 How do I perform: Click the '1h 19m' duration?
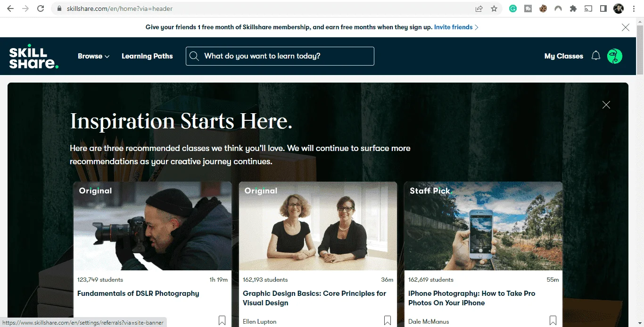click(x=219, y=280)
